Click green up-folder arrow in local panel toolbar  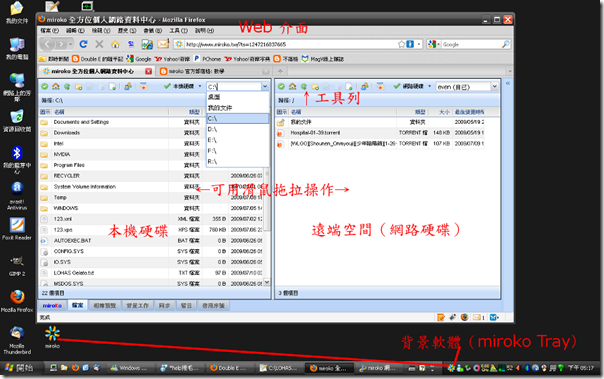[67, 86]
